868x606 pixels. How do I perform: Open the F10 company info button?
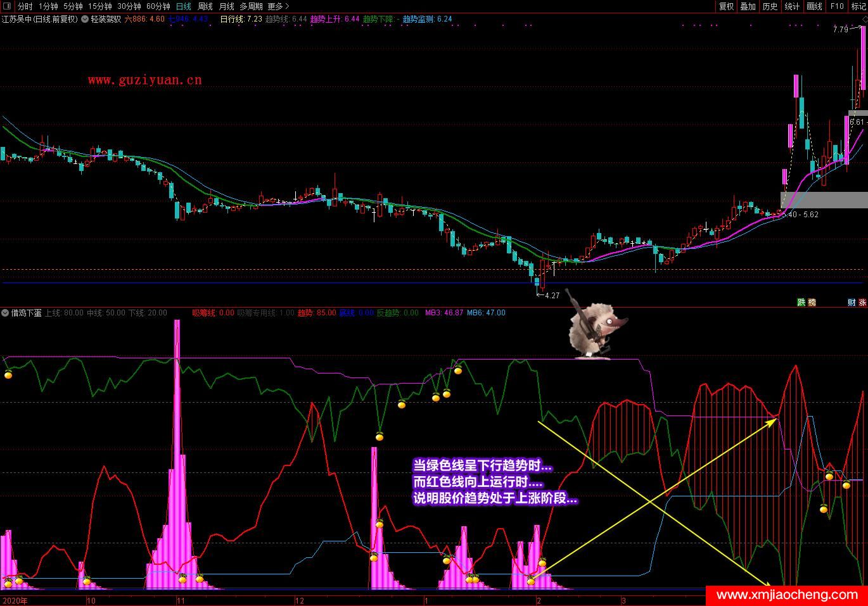(837, 6)
